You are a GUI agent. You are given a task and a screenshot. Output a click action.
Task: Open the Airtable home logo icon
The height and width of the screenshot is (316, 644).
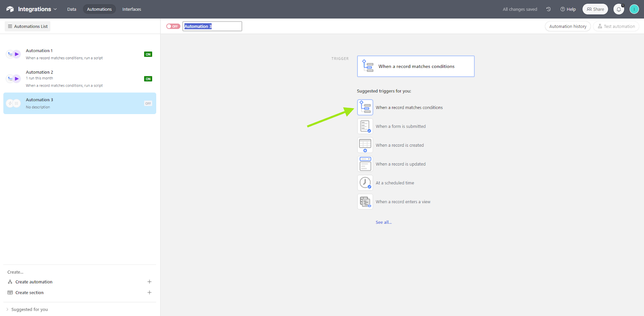[10, 9]
